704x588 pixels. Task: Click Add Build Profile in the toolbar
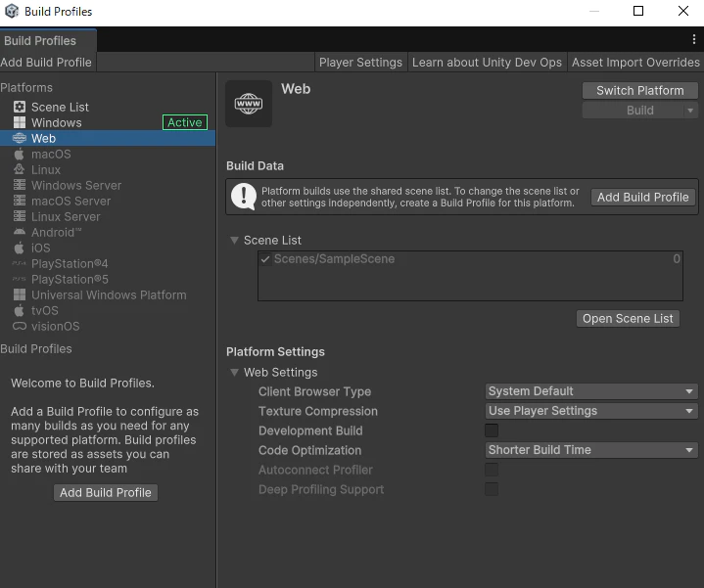pyautogui.click(x=48, y=63)
